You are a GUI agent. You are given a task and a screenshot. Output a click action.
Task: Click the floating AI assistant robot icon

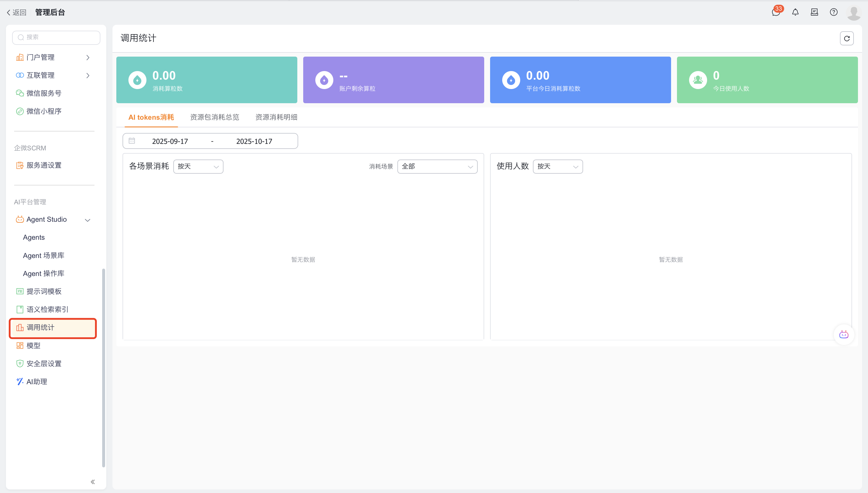point(843,335)
